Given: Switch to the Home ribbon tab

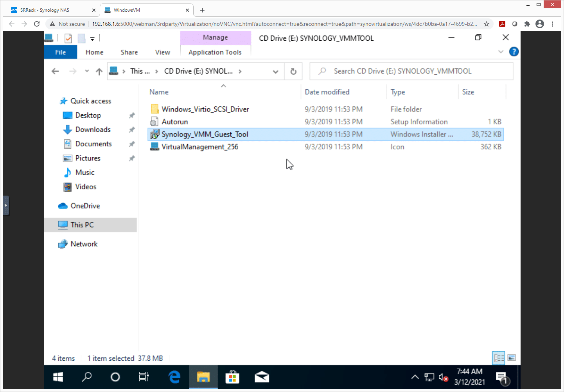Looking at the screenshot, I should [x=94, y=52].
